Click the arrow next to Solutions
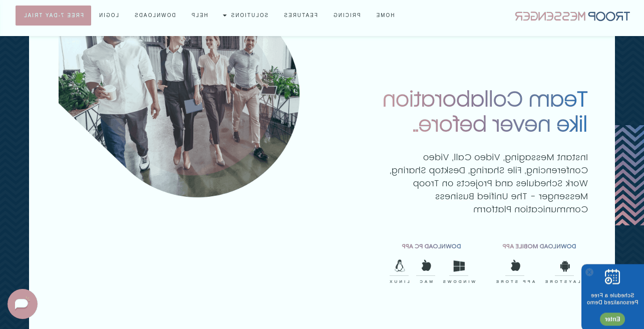This screenshot has width=644, height=329. [x=225, y=16]
